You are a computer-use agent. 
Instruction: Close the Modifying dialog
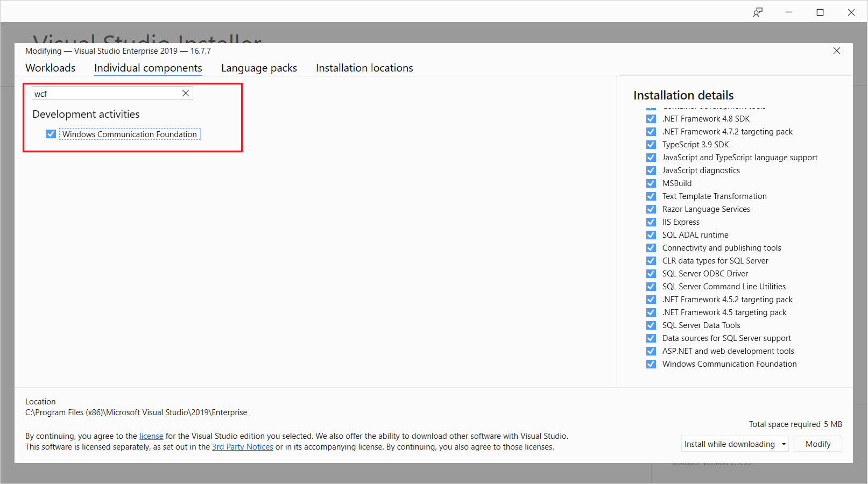837,51
